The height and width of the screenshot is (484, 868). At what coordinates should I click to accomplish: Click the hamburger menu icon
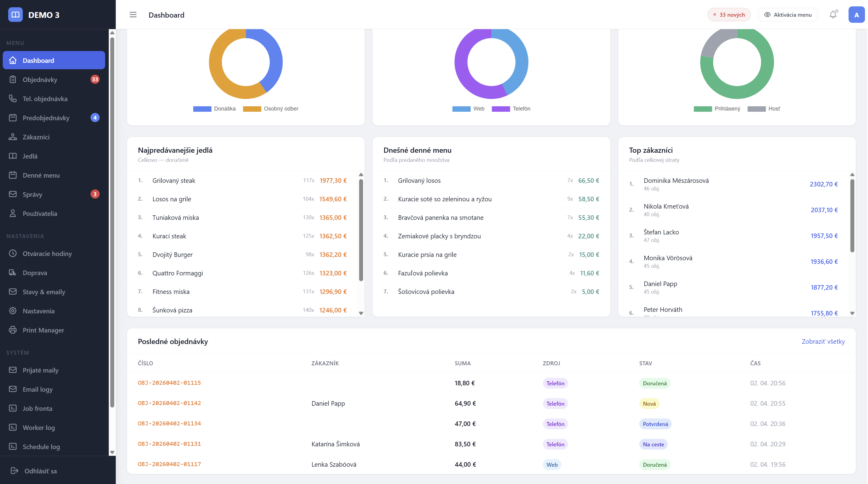(x=133, y=15)
